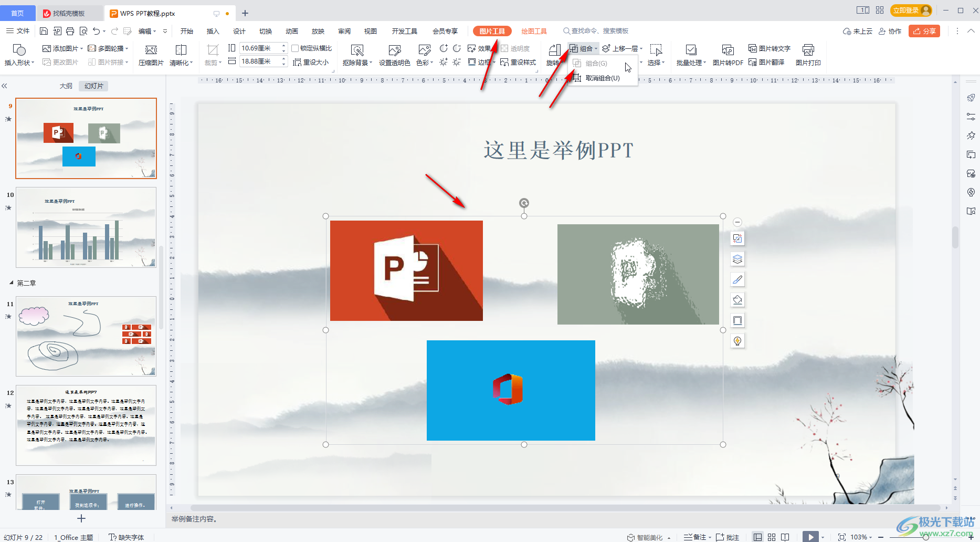The width and height of the screenshot is (980, 542).
Task: Select slide 10 thumbnail with chart
Action: tap(86, 227)
